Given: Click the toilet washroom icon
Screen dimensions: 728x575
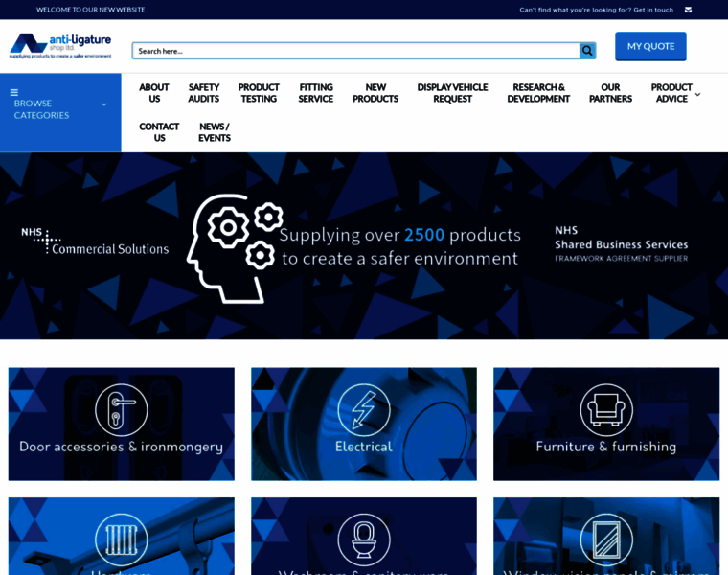Looking at the screenshot, I should (x=364, y=540).
